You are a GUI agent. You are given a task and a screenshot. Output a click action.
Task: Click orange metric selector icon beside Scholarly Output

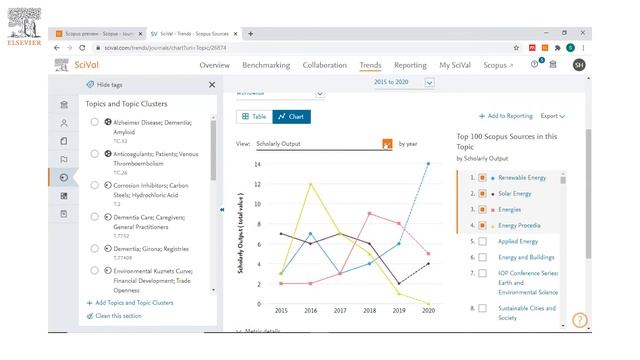point(387,144)
